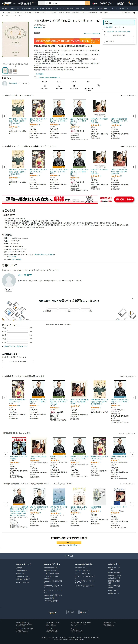The height and width of the screenshot is (644, 138).
Task: Open ミュージック in the navigation bar
Action: pyautogui.click(x=92, y=9)
